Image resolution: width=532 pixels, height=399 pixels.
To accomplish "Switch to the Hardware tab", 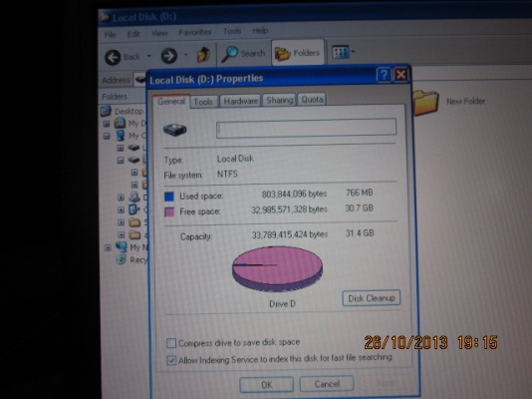I will (x=240, y=101).
